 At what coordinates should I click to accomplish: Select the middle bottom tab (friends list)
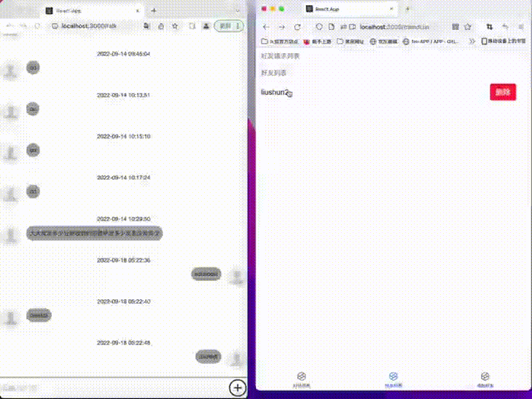(x=394, y=379)
